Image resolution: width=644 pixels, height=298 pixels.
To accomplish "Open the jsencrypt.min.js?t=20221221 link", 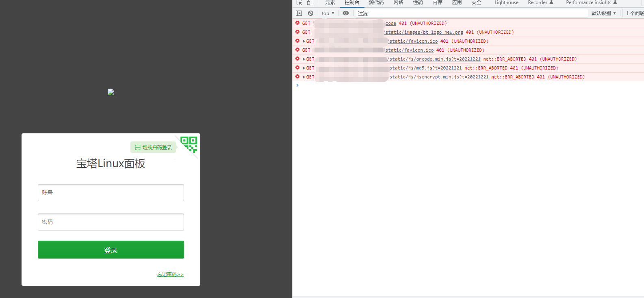I will [439, 77].
